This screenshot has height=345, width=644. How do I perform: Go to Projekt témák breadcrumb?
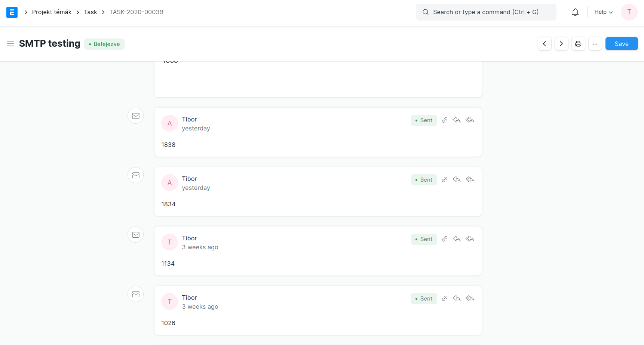tap(52, 12)
